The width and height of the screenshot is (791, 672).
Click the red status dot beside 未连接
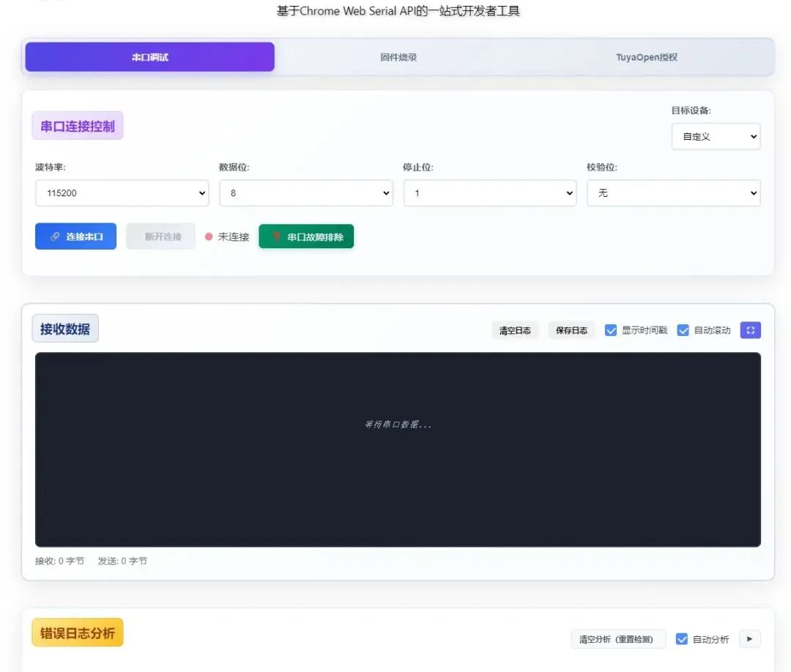tap(209, 236)
